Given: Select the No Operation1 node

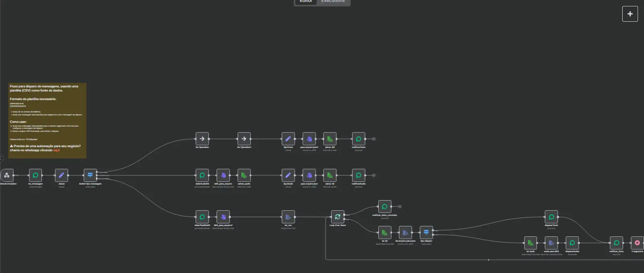Looking at the screenshot, I should point(244,139).
